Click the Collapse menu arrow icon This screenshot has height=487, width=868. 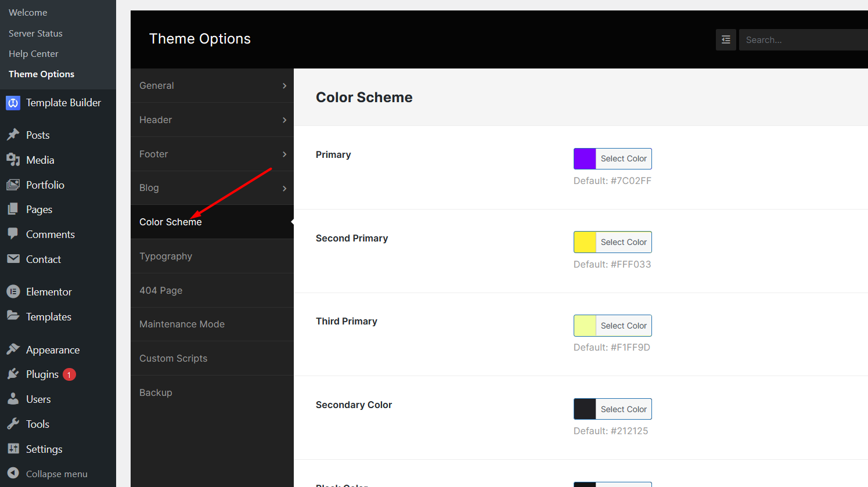(x=13, y=474)
